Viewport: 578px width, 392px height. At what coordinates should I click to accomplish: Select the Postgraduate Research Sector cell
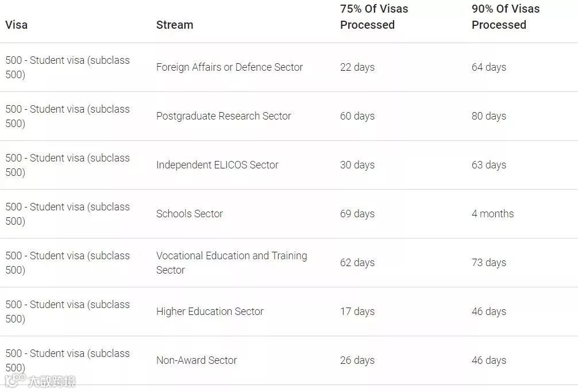click(224, 116)
